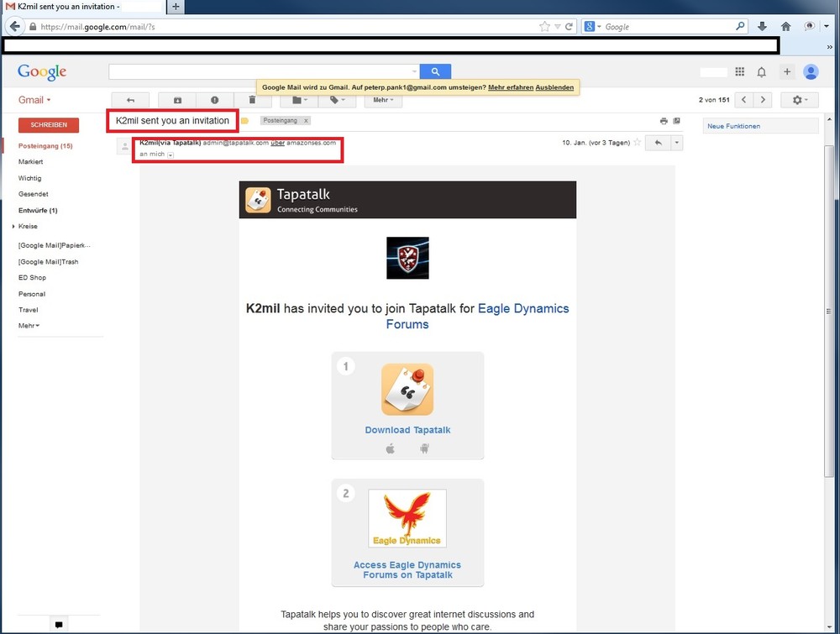Image resolution: width=840 pixels, height=634 pixels.
Task: Open the labels tag menu
Action: pos(337,100)
